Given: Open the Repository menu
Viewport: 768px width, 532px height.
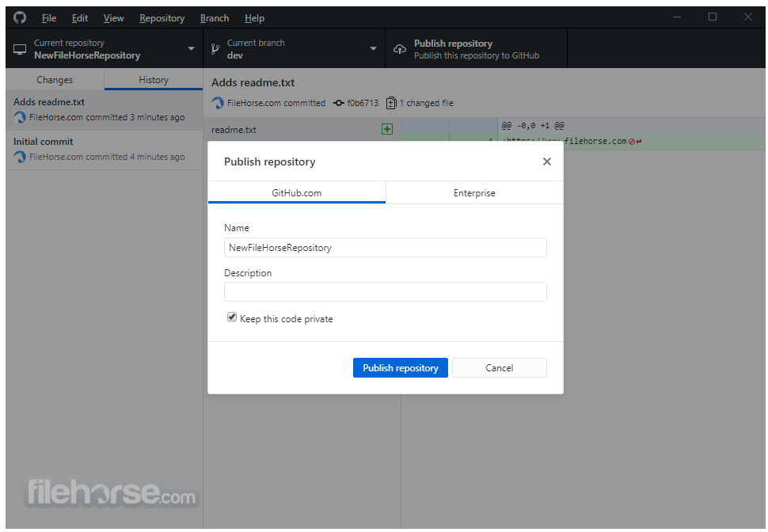Looking at the screenshot, I should pyautogui.click(x=162, y=18).
